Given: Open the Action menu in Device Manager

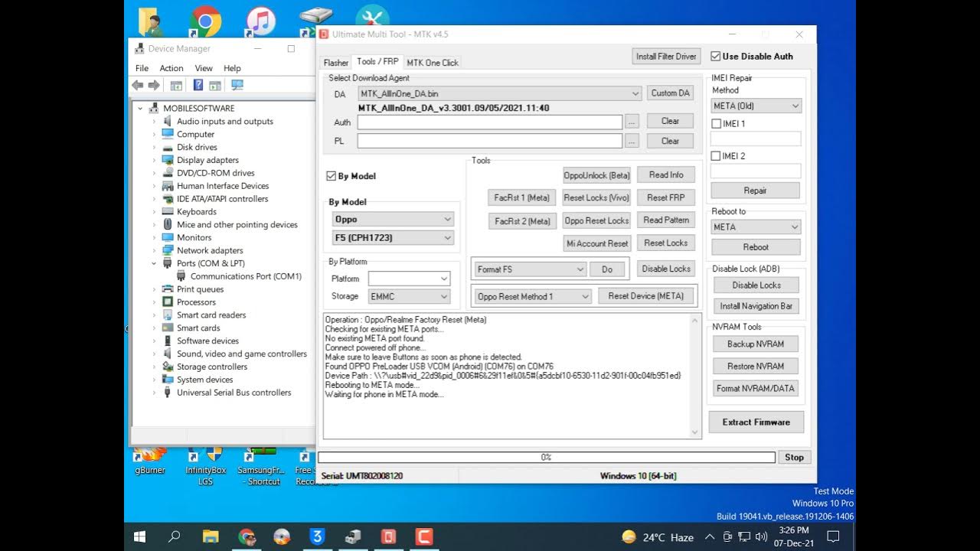Looking at the screenshot, I should pyautogui.click(x=171, y=68).
